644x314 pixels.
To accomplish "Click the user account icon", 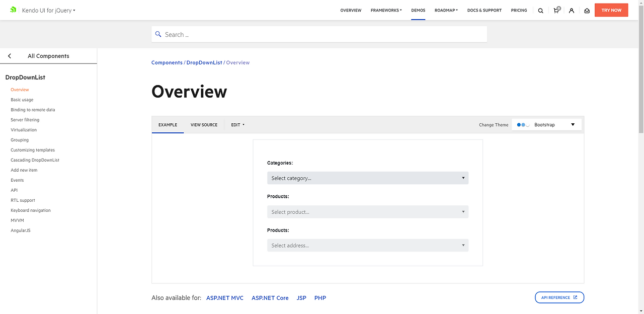I will (571, 10).
